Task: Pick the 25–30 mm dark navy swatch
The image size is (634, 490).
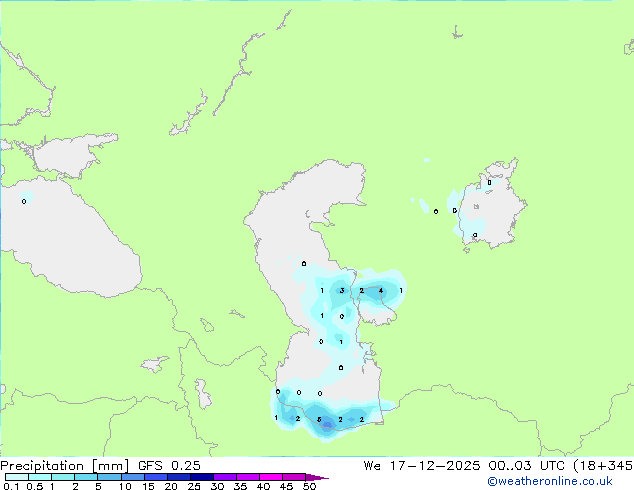Action: tap(202, 477)
